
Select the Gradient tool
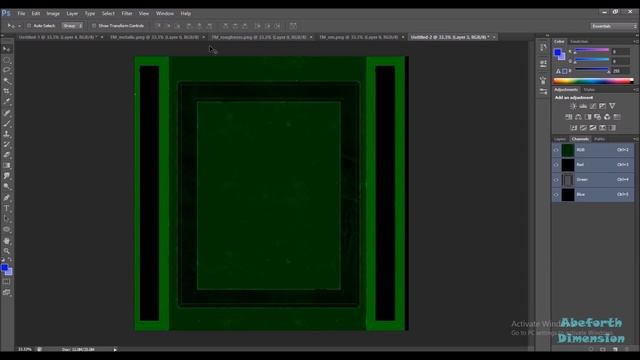click(7, 166)
